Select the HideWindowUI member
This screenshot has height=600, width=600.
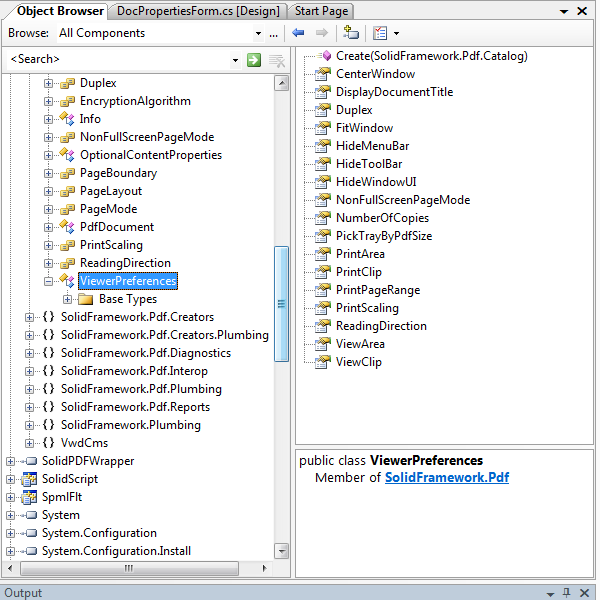tap(376, 182)
